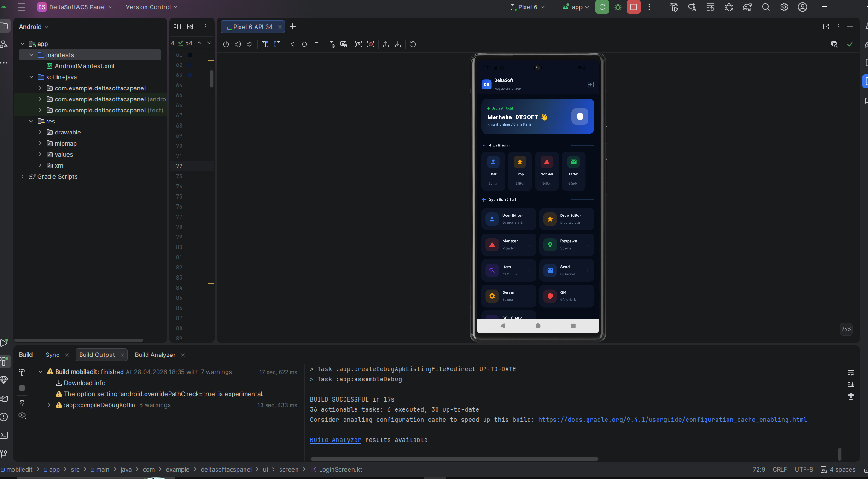
Task: Switch to the Build Analyzer tab
Action: pyautogui.click(x=155, y=355)
